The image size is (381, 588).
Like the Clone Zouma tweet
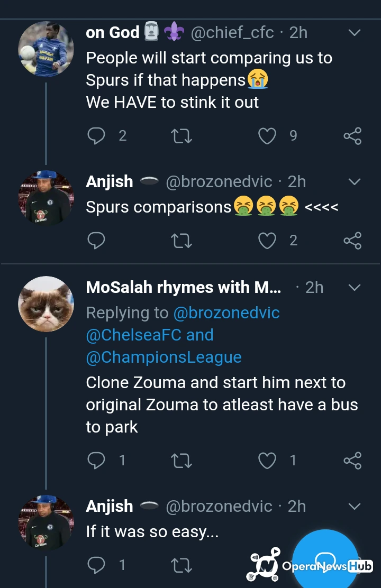tap(267, 460)
